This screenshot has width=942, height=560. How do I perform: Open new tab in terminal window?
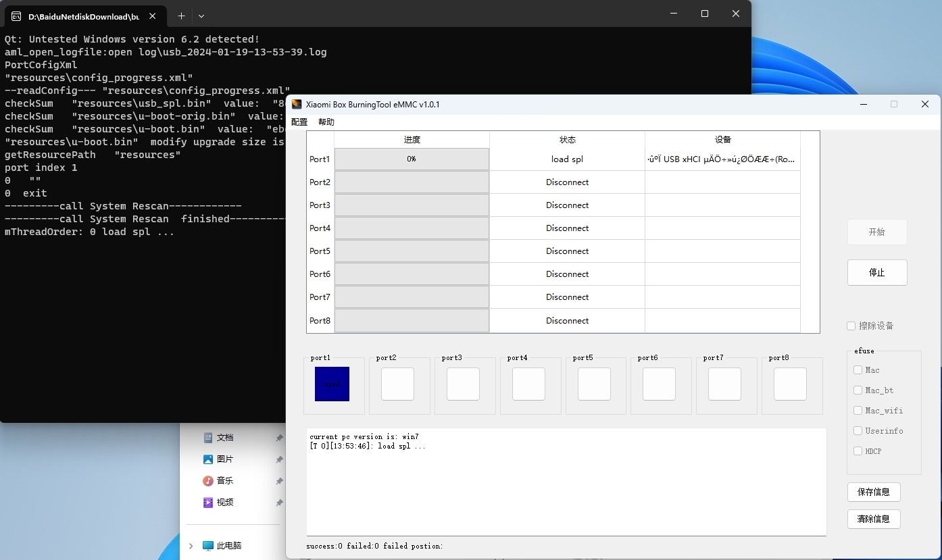(x=181, y=16)
